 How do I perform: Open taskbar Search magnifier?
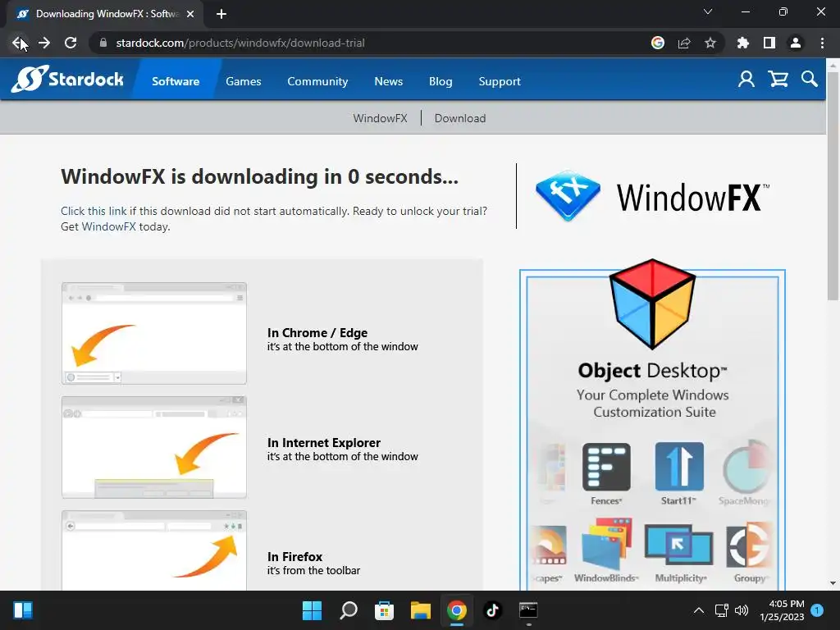[x=348, y=610]
